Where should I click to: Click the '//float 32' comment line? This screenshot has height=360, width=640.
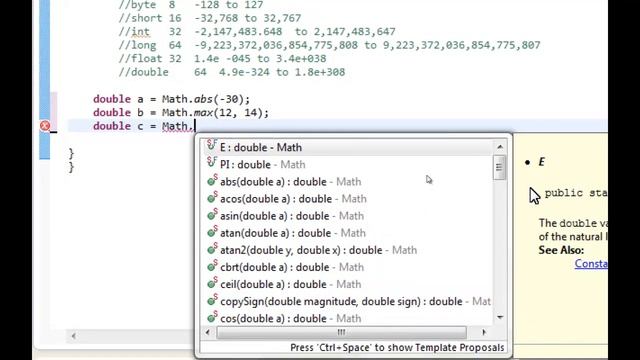coord(222,59)
